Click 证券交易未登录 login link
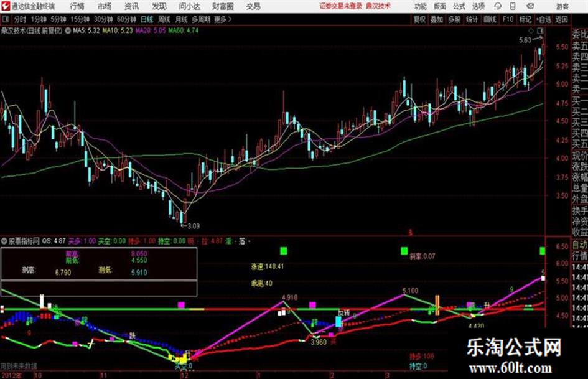 341,6
